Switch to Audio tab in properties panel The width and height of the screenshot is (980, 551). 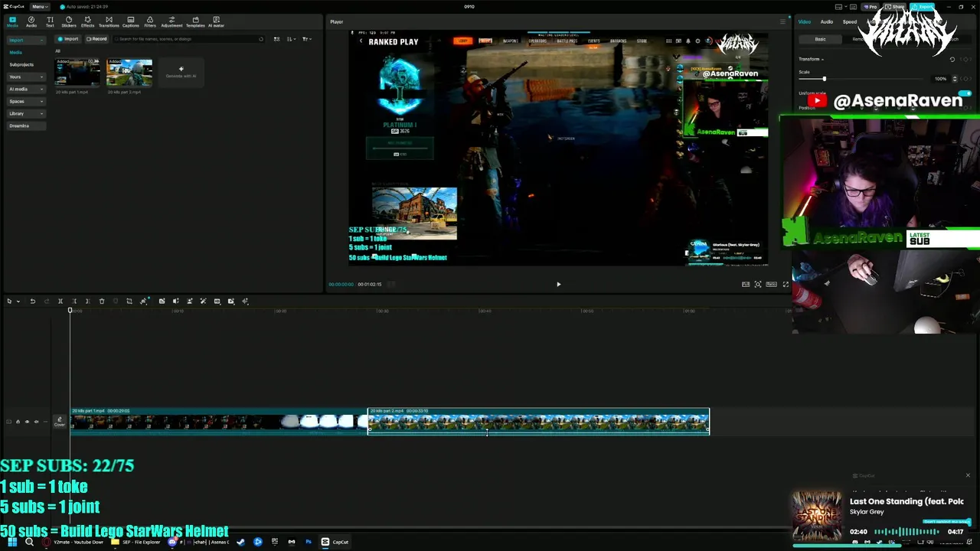pyautogui.click(x=827, y=21)
